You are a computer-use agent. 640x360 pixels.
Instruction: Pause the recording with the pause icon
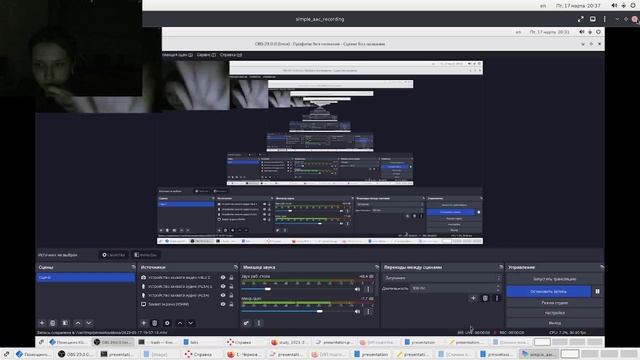click(x=597, y=291)
